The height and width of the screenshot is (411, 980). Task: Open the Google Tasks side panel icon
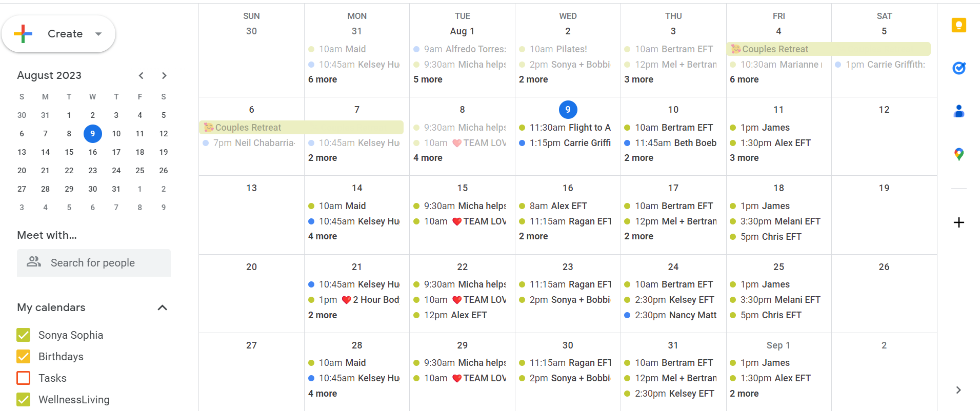pyautogui.click(x=958, y=68)
